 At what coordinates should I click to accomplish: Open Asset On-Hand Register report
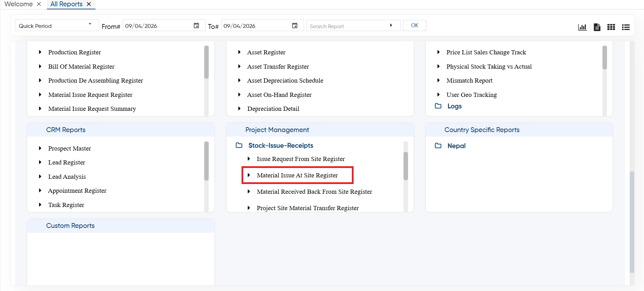point(279,95)
